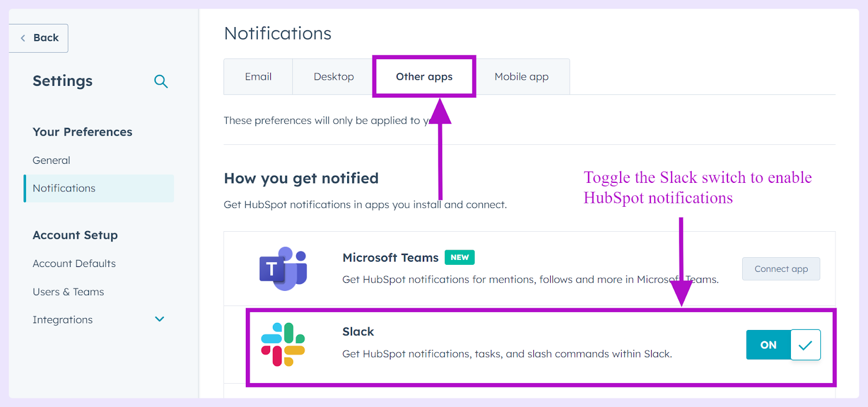Open General preferences in the sidebar
Viewport: 868px width, 407px height.
52,160
